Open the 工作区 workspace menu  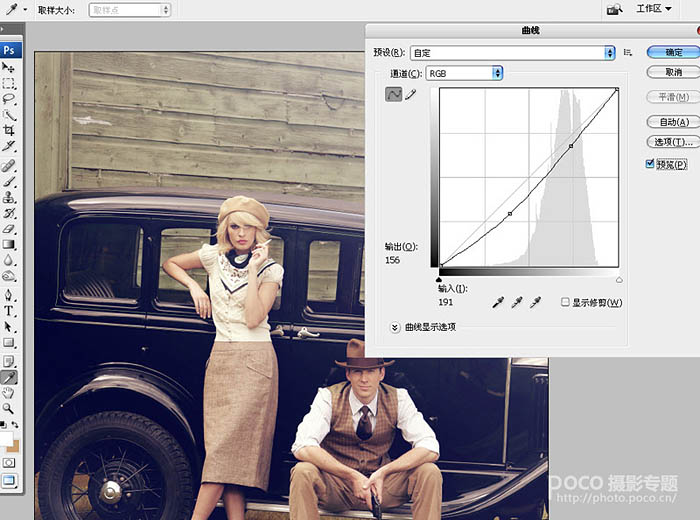(653, 9)
